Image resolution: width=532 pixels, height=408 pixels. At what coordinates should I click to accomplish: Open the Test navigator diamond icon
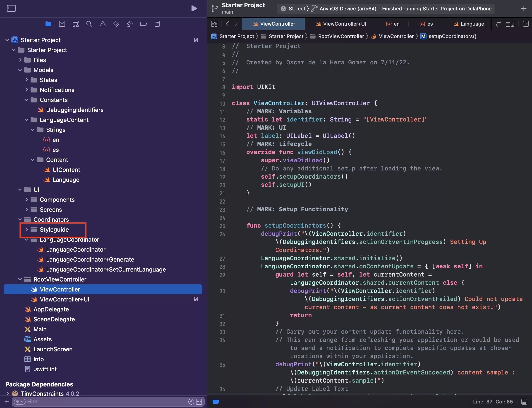tap(116, 24)
